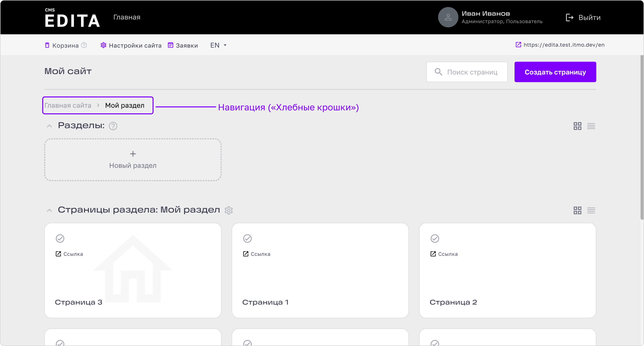Click the user avatar icon
Screen dimensions: 644x346
[x=448, y=17]
